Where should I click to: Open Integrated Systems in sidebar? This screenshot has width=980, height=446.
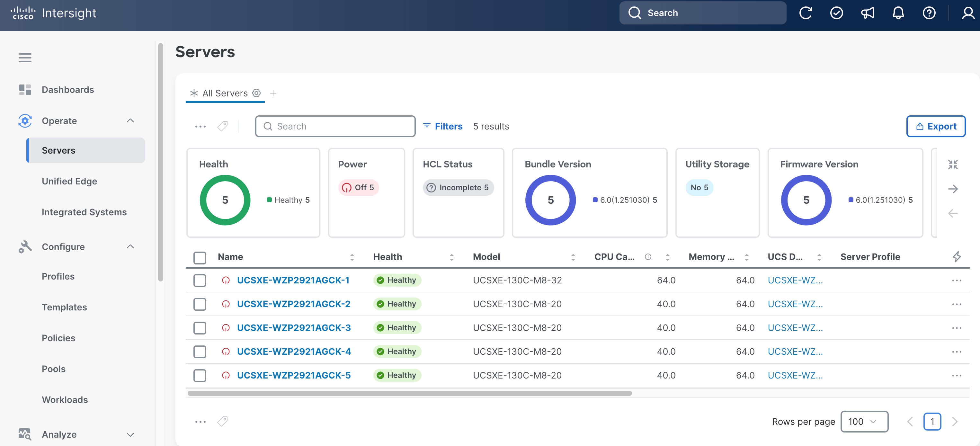coord(84,212)
